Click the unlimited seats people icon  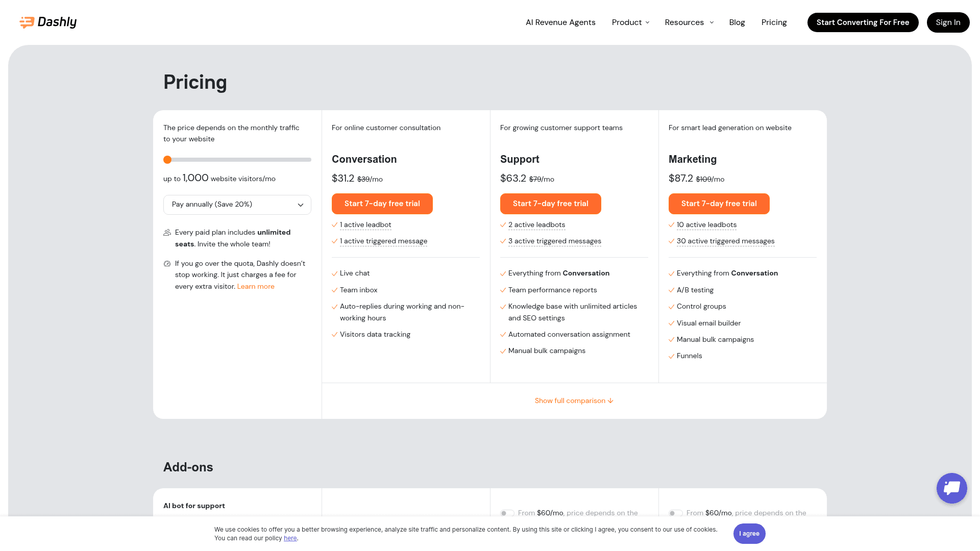(167, 233)
